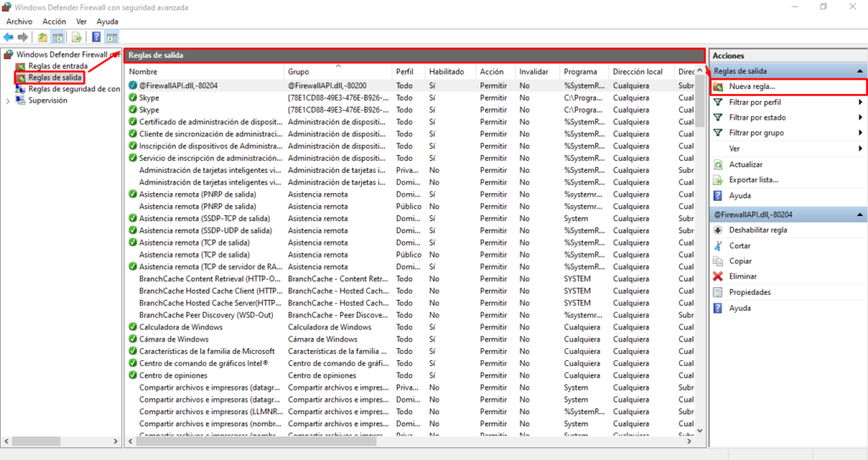The width and height of the screenshot is (868, 460).
Task: Open the Archivo menu
Action: 19,21
